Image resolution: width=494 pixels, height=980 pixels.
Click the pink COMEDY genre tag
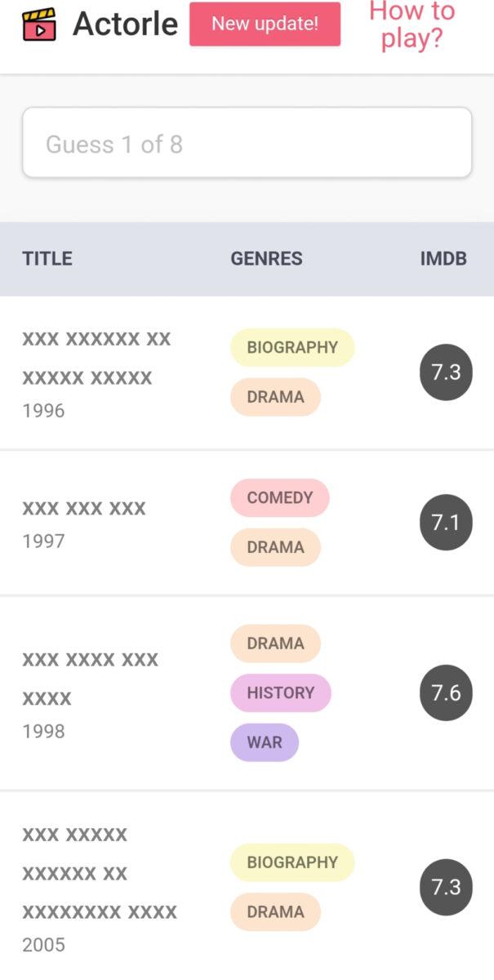coord(279,497)
